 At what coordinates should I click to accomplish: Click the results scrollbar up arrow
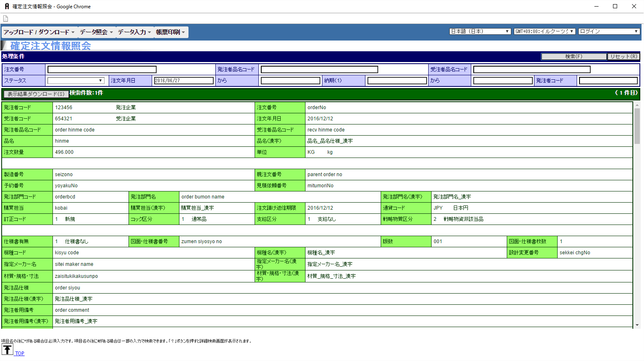coord(637,105)
